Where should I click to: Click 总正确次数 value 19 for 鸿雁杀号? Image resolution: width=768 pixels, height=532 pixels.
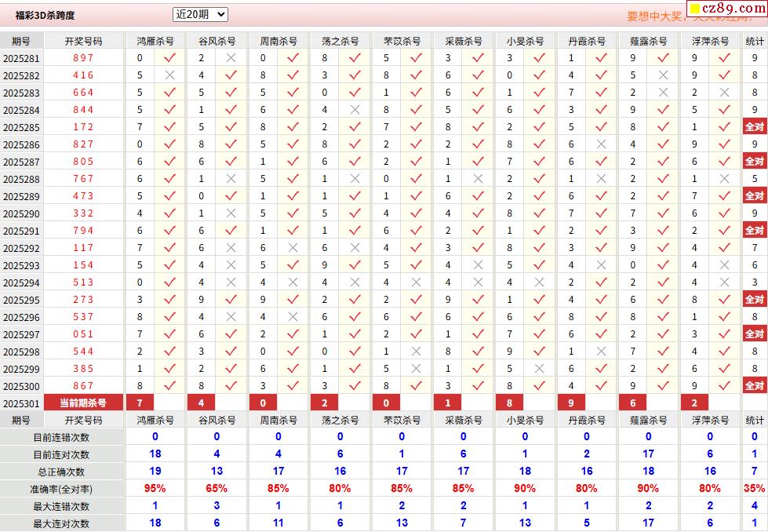click(155, 472)
